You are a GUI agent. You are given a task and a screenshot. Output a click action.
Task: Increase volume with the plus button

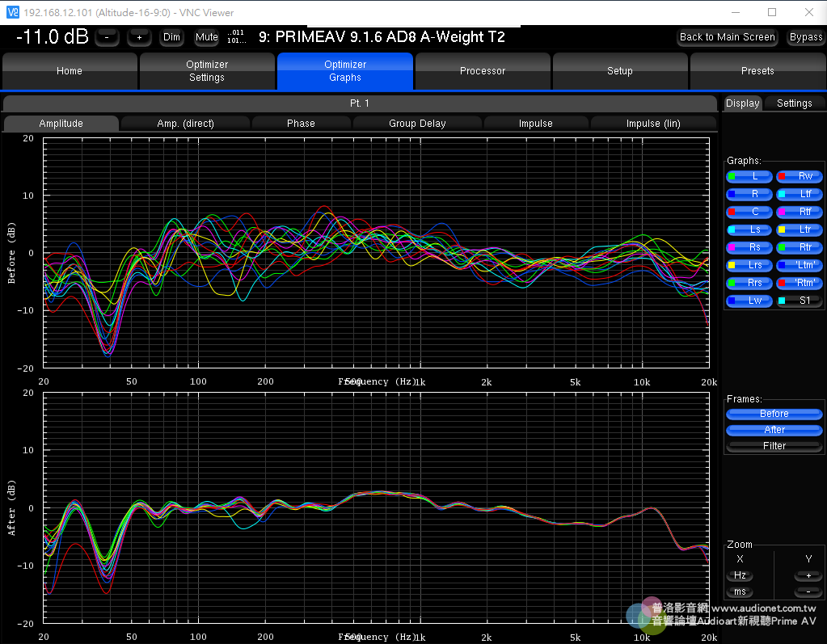139,37
